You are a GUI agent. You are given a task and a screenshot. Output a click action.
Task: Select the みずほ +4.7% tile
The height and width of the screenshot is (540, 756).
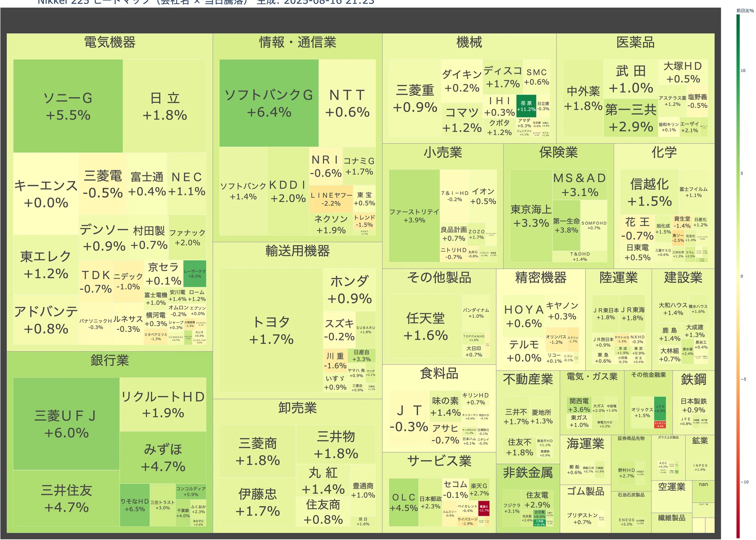point(163,458)
